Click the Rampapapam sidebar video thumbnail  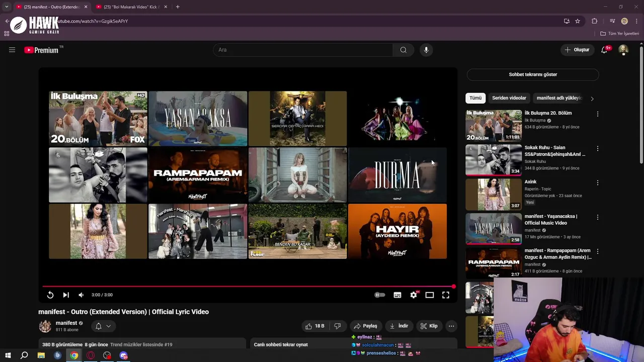click(494, 262)
